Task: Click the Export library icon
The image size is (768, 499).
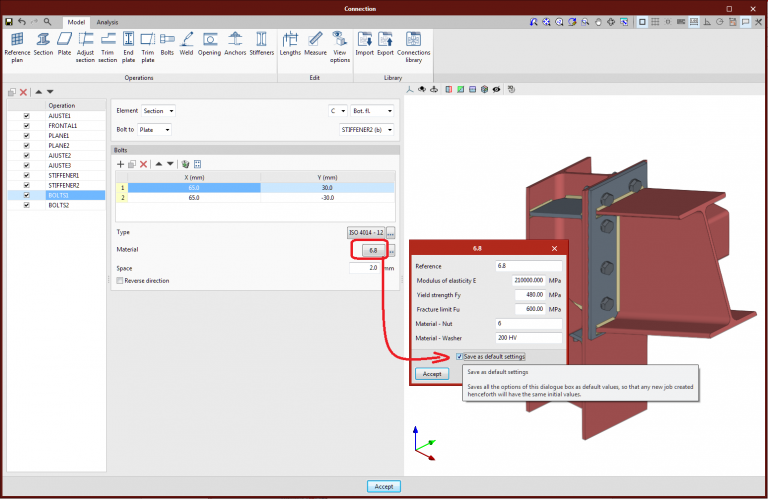Action: pos(385,44)
